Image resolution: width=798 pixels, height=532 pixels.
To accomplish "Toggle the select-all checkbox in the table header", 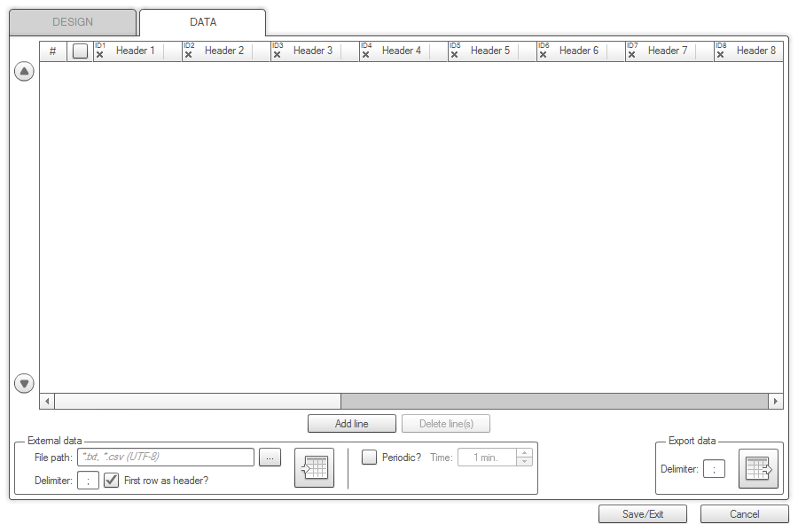I will click(x=81, y=51).
